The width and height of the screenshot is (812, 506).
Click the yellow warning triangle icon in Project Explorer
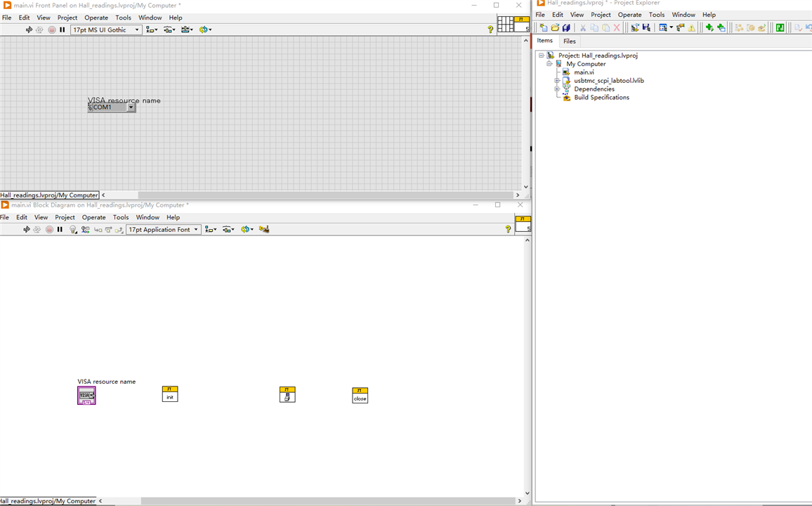click(x=692, y=28)
